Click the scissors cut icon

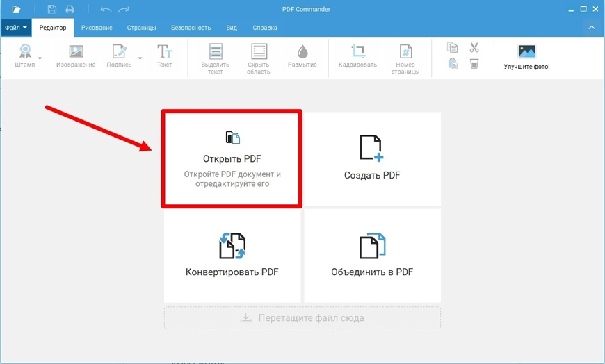[474, 47]
